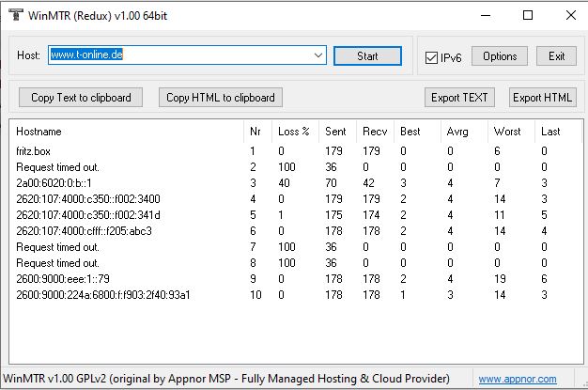Select the 2620:107:4000:cfff::f205:abc3 row
588x390 pixels.
click(296, 231)
